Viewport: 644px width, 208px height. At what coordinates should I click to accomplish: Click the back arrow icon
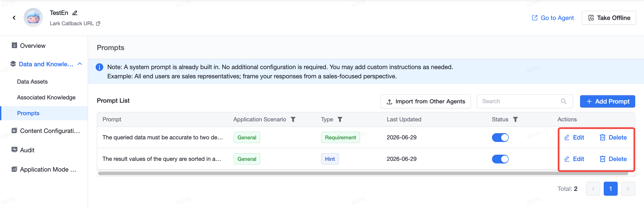(14, 18)
